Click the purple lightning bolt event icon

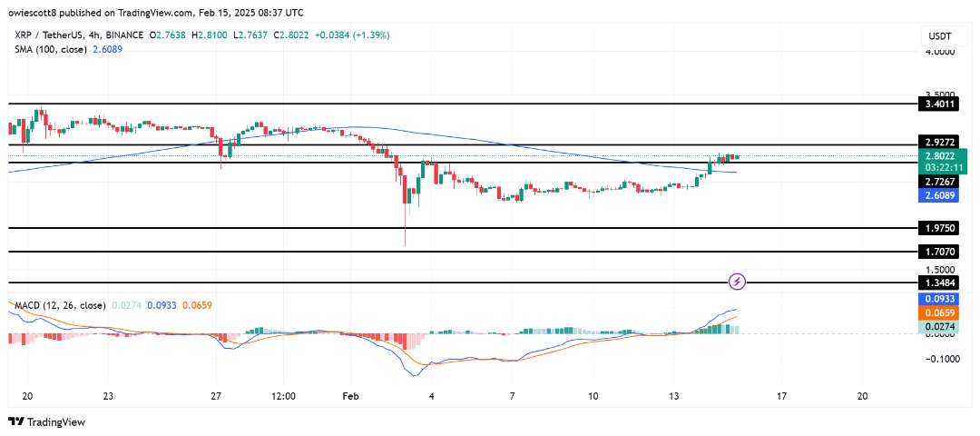738,282
